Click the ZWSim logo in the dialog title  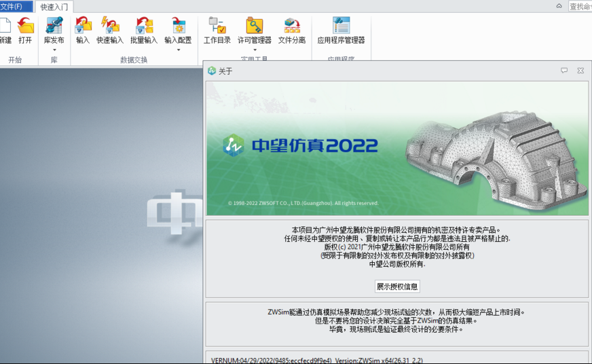212,71
